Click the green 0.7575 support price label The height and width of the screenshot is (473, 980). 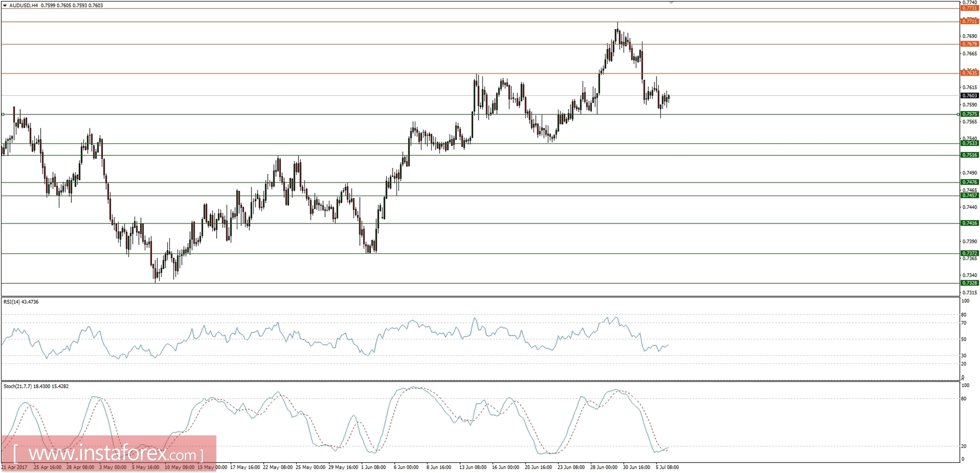click(970, 114)
